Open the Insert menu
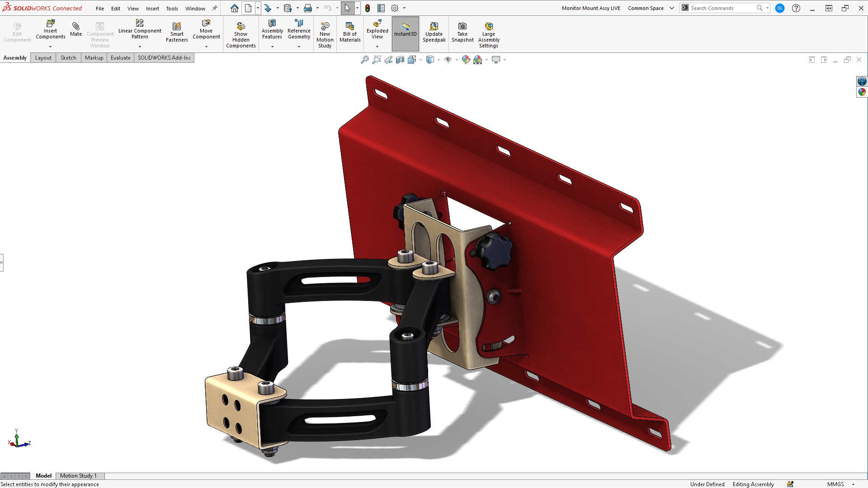 [x=152, y=8]
